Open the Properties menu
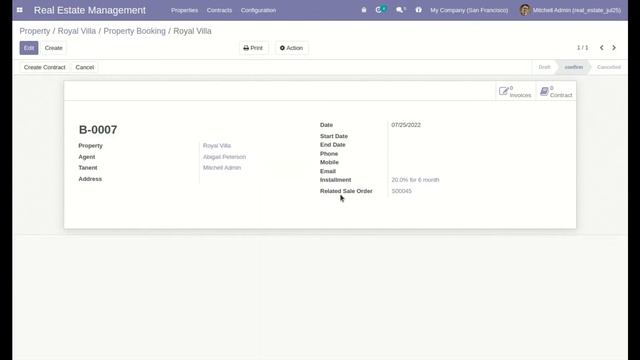Screen dimensions: 640x360 [x=184, y=10]
